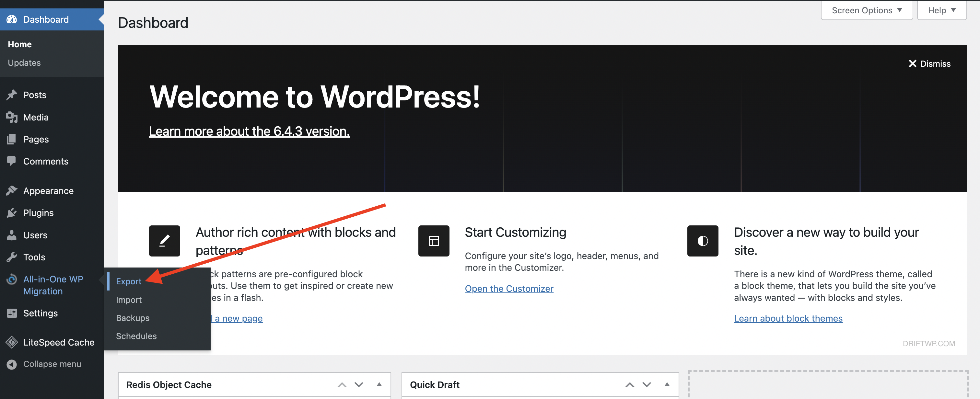This screenshot has width=980, height=399.
Task: Select Backups in the migration flyout
Action: point(133,318)
